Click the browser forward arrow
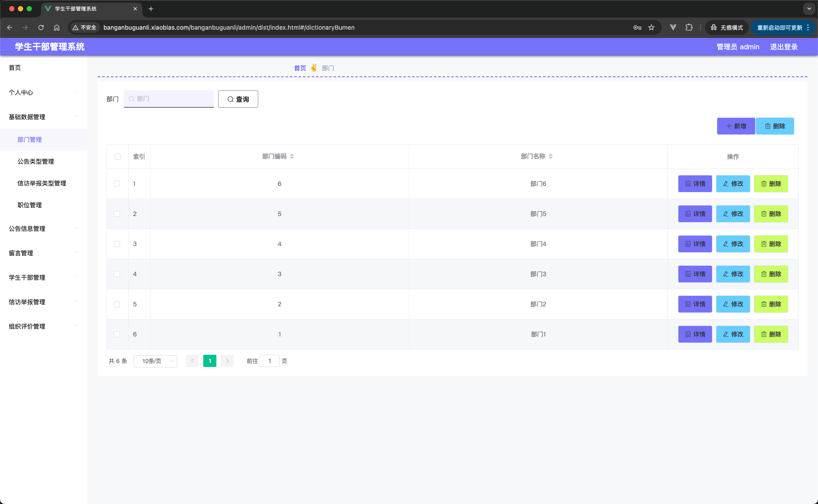Image resolution: width=818 pixels, height=504 pixels. (x=25, y=27)
